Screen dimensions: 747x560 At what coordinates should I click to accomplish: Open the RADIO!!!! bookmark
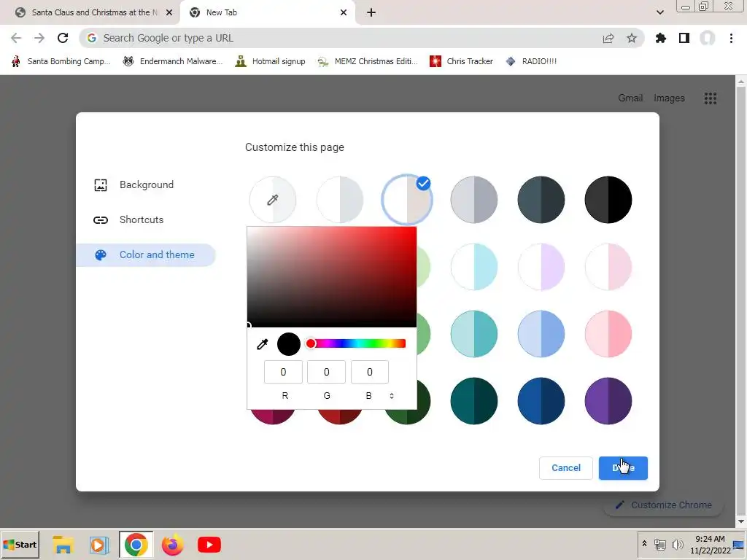click(531, 61)
